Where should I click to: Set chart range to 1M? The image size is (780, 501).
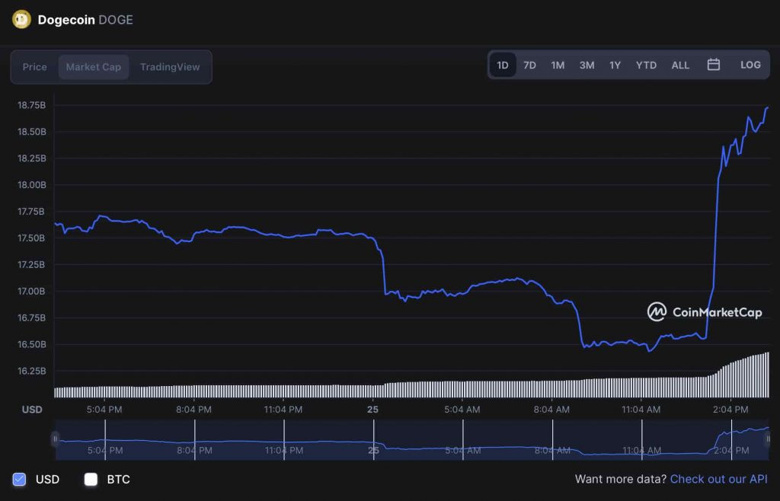pos(558,65)
